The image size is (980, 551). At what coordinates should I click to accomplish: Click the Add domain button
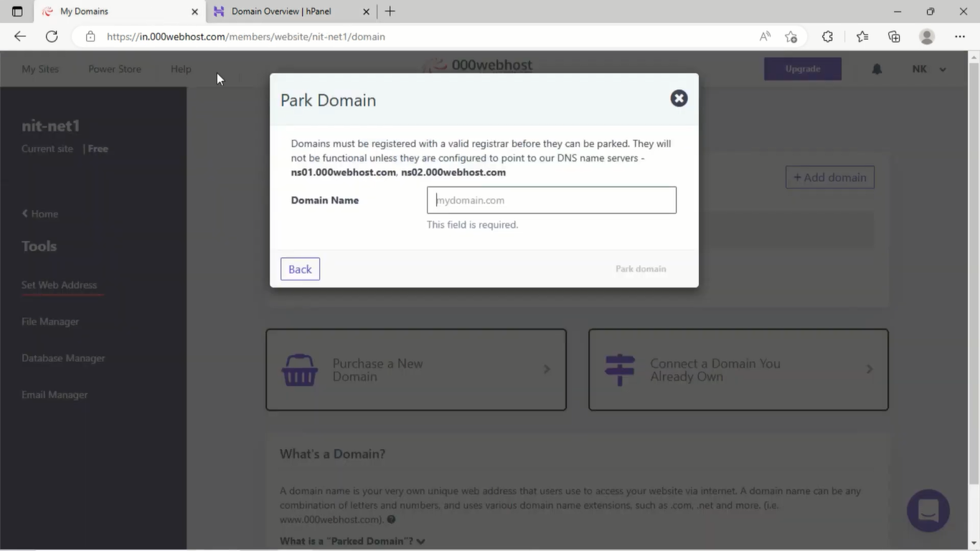830,177
